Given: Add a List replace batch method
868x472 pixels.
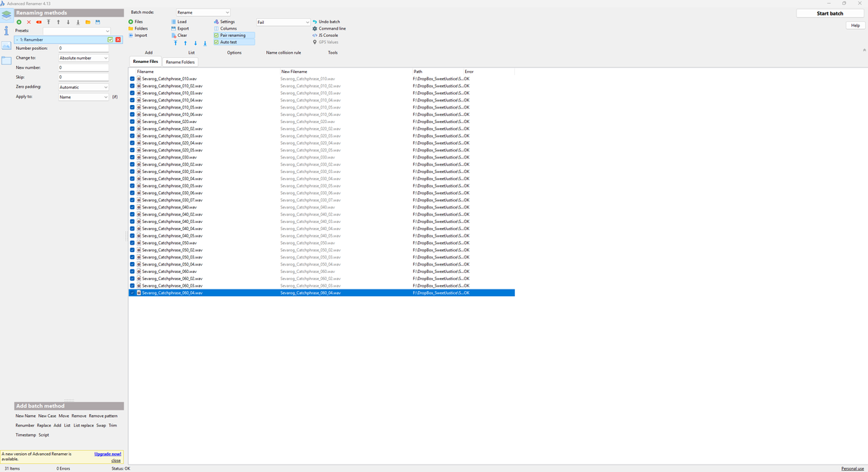Looking at the screenshot, I should [x=83, y=425].
